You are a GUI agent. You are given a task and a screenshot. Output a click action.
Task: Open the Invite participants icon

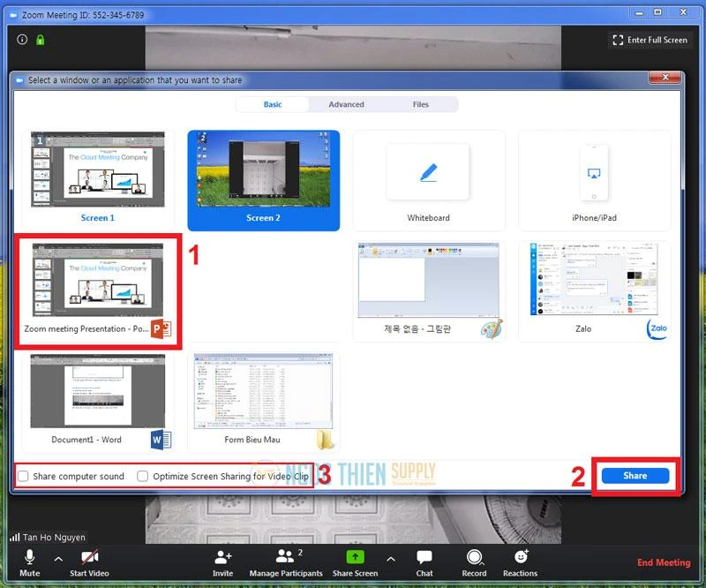point(222,557)
